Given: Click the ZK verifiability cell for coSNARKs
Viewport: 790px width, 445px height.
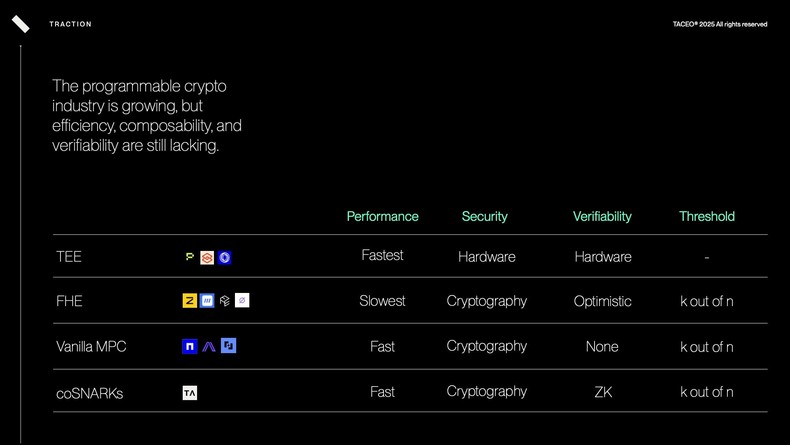Looking at the screenshot, I should pos(603,392).
